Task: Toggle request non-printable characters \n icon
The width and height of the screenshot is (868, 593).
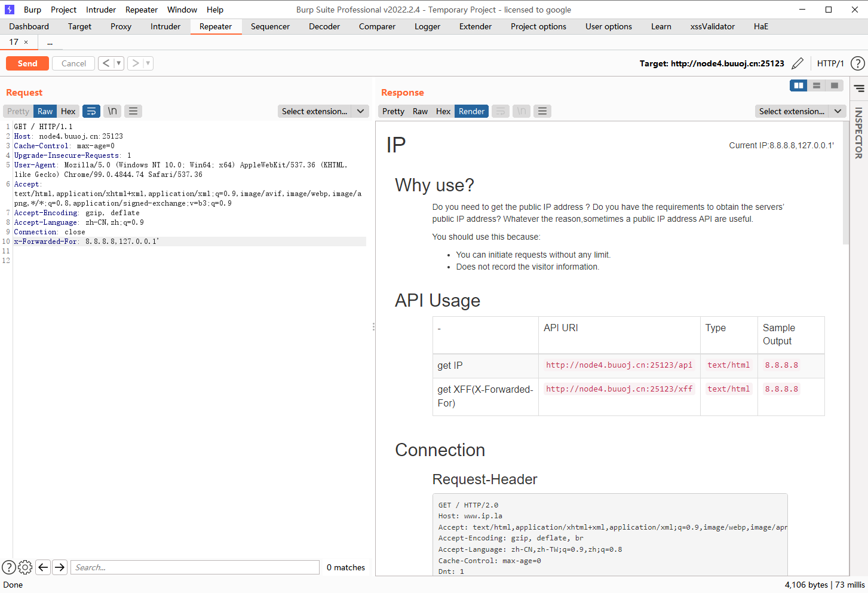Action: [112, 111]
